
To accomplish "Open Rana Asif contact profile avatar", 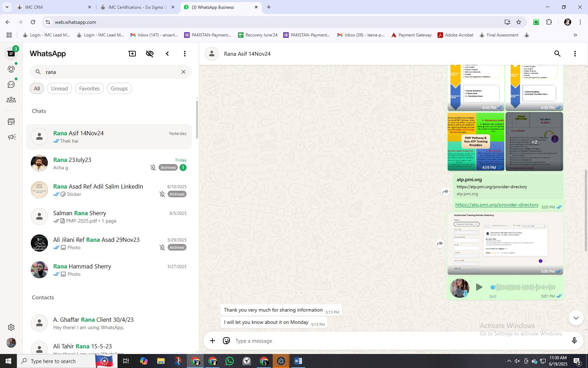I will click(212, 54).
